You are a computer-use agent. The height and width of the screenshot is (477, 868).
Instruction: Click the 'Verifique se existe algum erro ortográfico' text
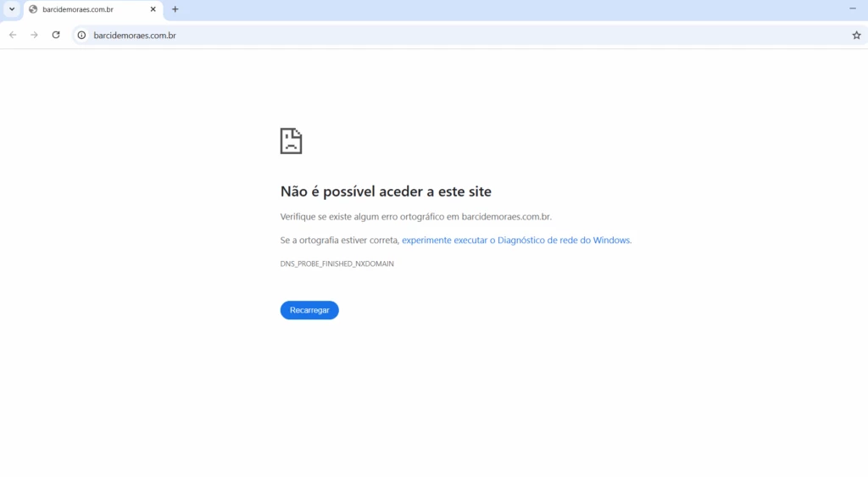[x=369, y=217]
